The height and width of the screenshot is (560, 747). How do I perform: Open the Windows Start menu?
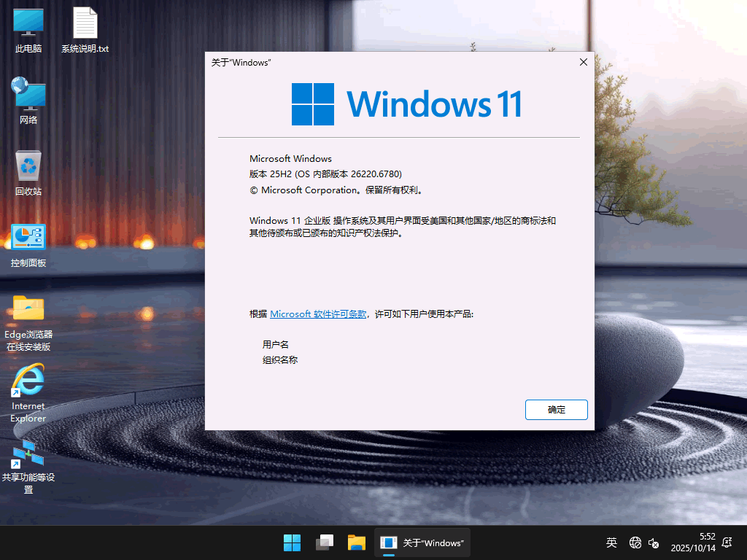[292, 542]
